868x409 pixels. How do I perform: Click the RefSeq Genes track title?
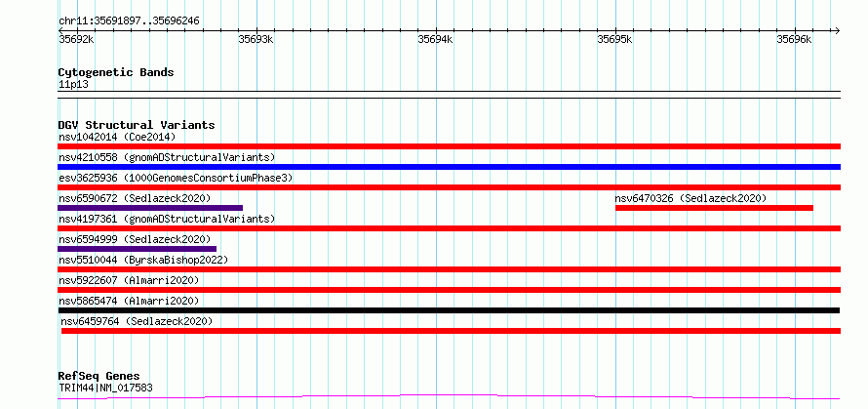pos(99,377)
